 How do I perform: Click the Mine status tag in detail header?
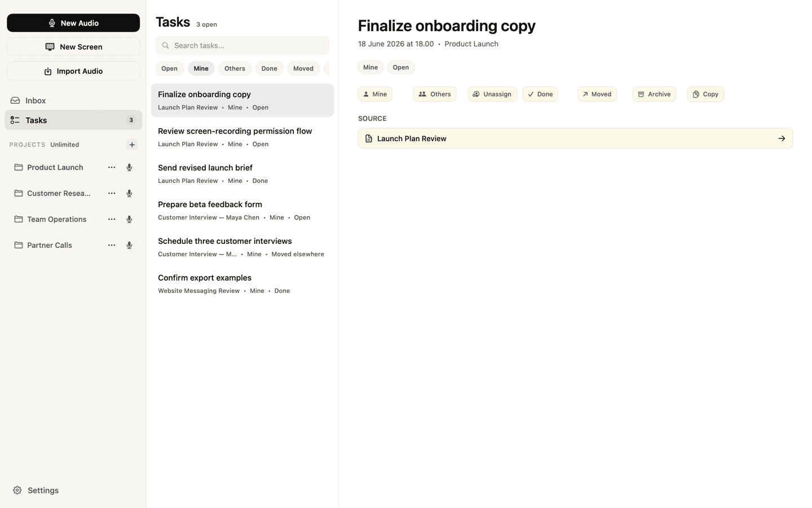click(x=370, y=67)
